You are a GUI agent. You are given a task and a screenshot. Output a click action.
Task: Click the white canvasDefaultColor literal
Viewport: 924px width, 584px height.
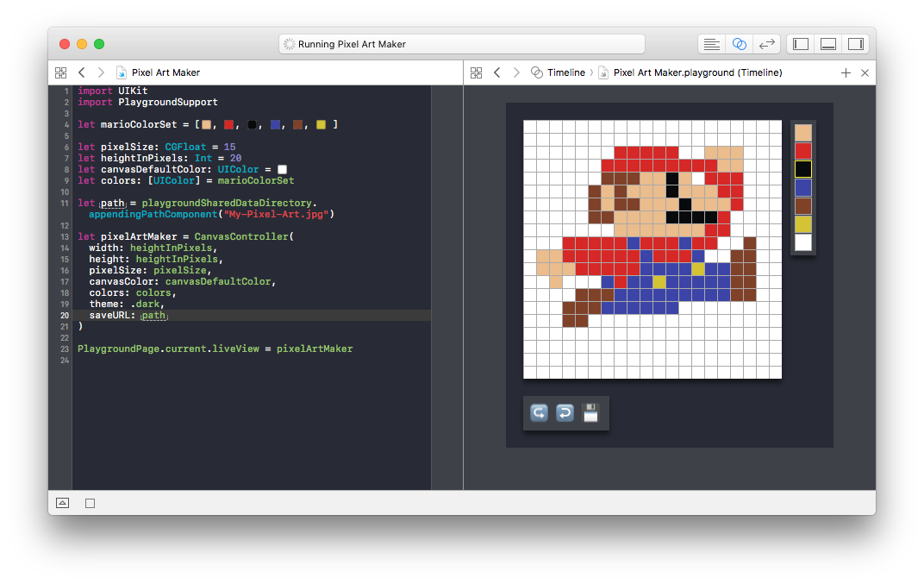click(x=282, y=169)
